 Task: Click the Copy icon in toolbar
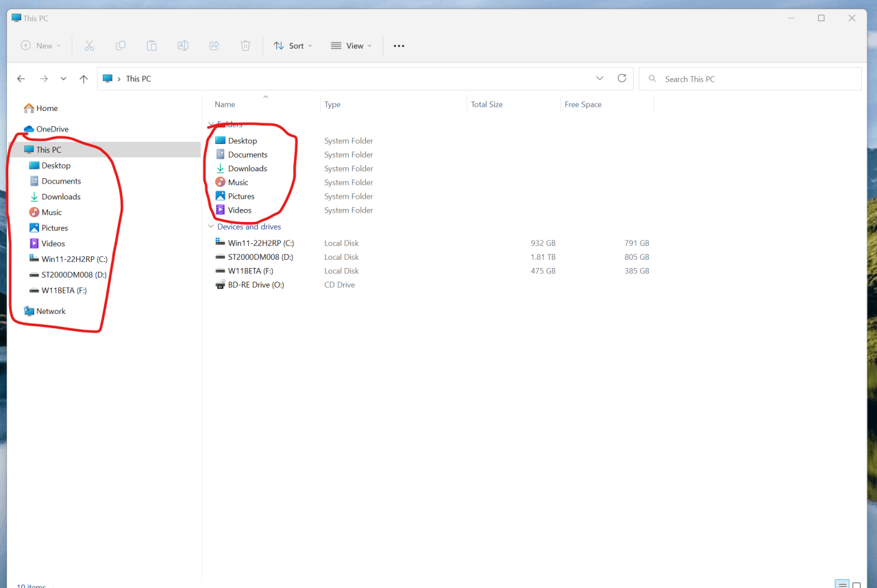tap(121, 46)
